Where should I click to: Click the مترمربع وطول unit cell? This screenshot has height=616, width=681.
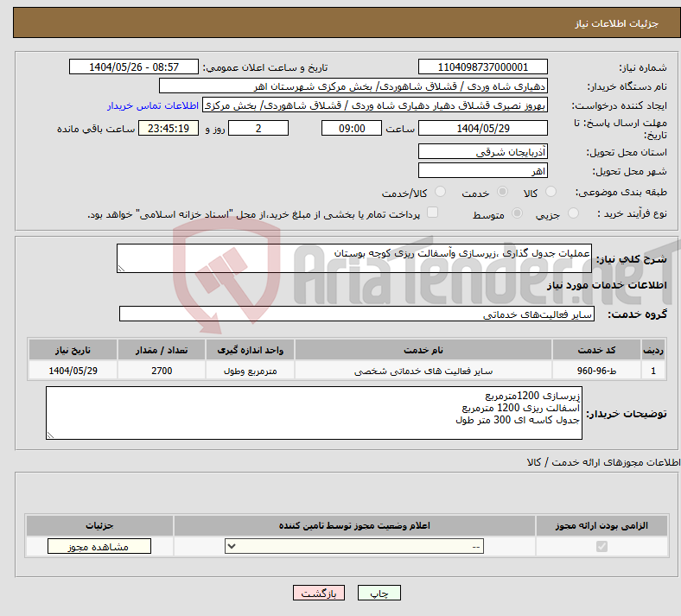click(250, 371)
